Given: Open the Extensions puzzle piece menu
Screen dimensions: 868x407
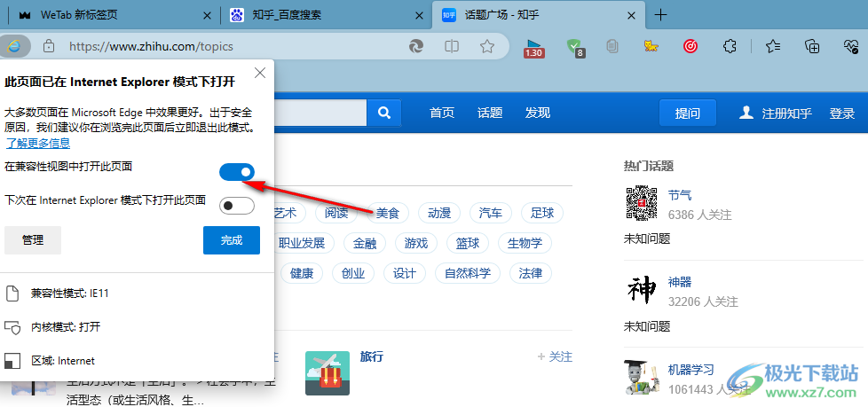Looking at the screenshot, I should point(730,46).
